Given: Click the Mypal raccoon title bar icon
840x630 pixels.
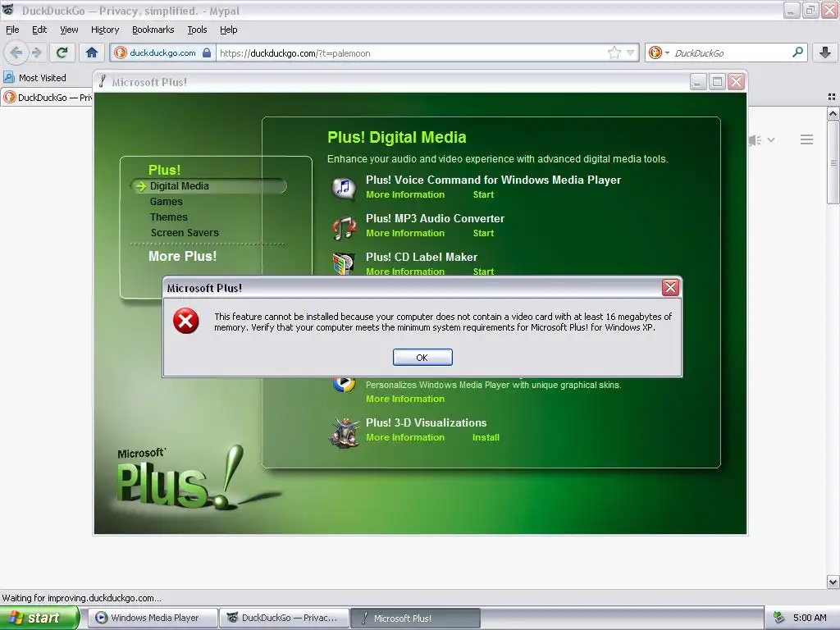Looking at the screenshot, I should click(8, 10).
